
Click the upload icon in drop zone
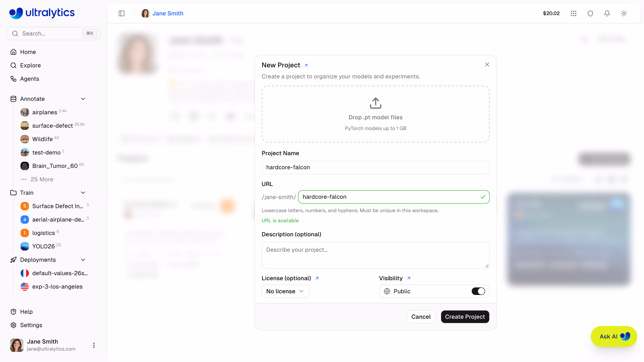(x=376, y=103)
